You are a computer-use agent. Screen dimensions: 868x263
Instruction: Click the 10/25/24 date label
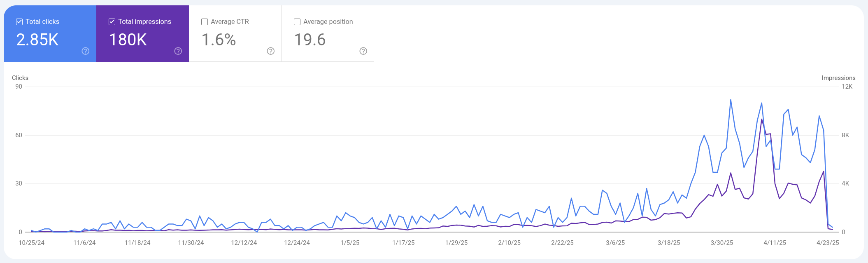pyautogui.click(x=32, y=243)
